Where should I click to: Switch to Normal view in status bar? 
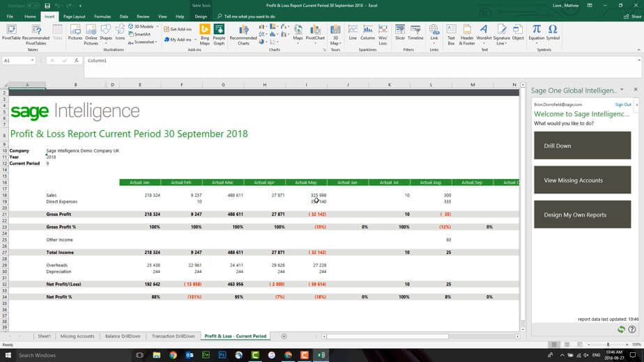(554, 345)
